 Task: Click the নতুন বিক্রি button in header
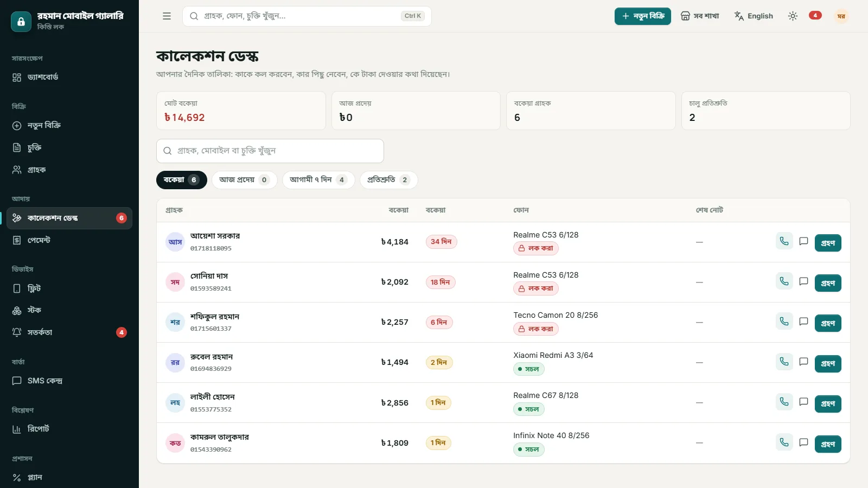(x=642, y=16)
